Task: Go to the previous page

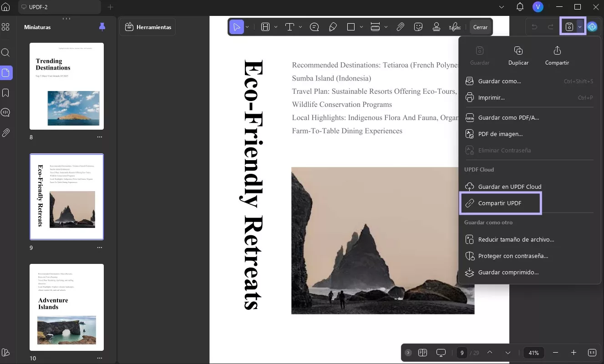Action: pos(490,353)
